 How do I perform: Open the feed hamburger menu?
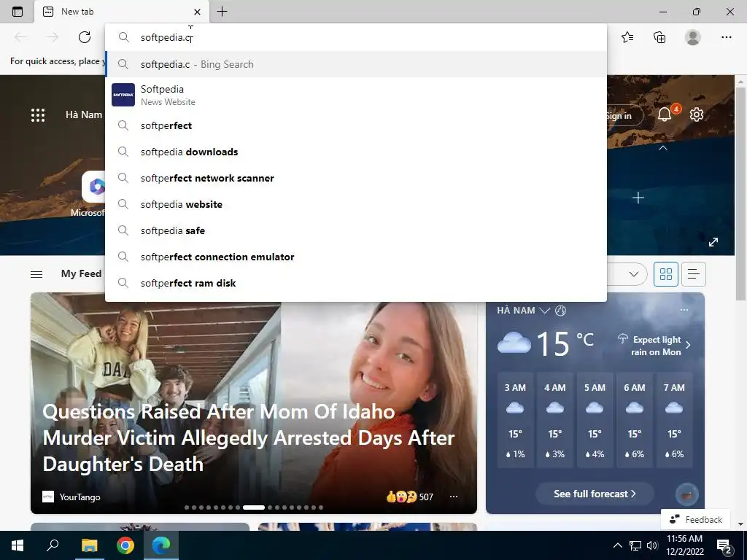click(36, 274)
